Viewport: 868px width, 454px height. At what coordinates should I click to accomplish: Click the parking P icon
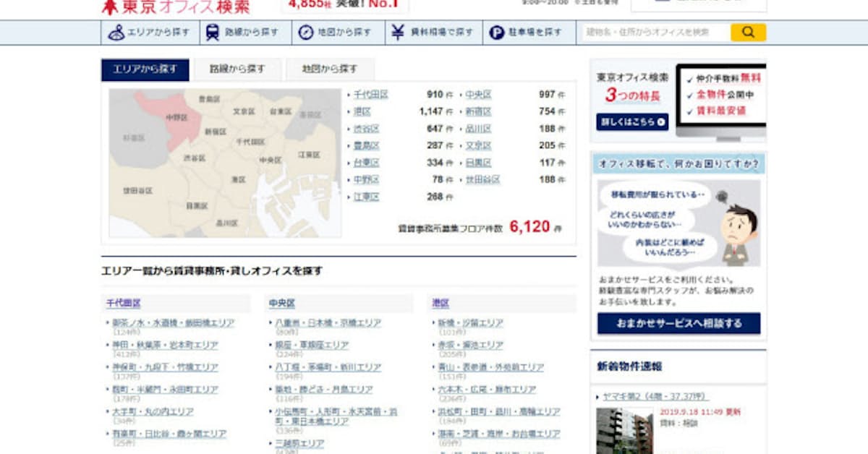496,33
